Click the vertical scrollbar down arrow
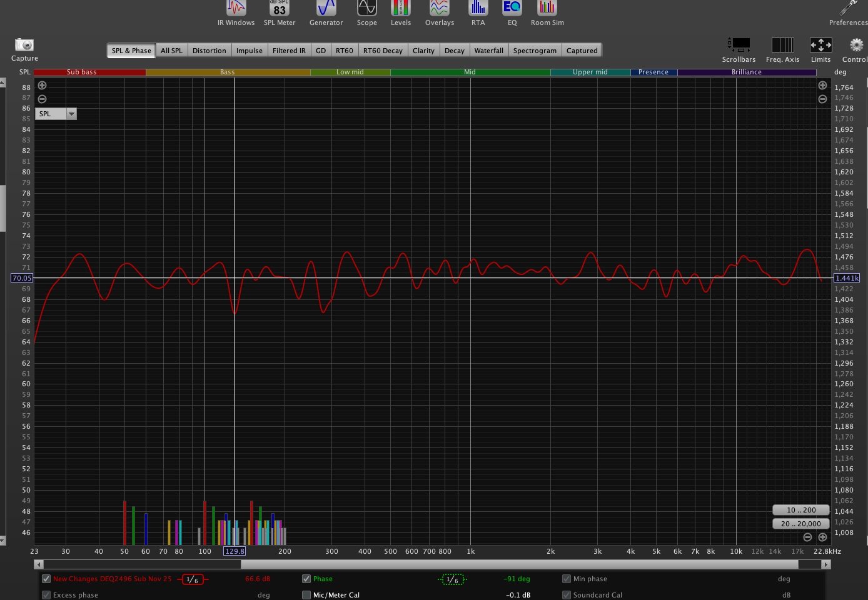This screenshot has width=868, height=600. (3, 541)
